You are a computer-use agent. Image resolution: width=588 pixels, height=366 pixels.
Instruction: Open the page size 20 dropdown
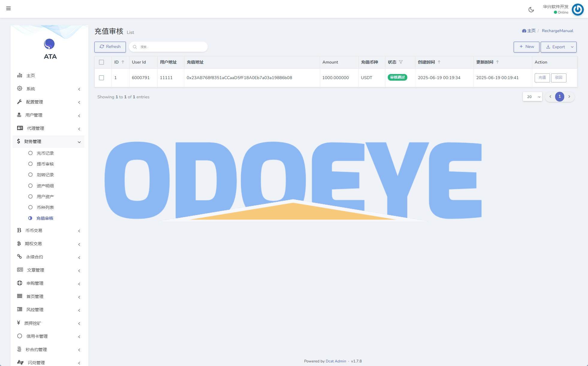[533, 97]
